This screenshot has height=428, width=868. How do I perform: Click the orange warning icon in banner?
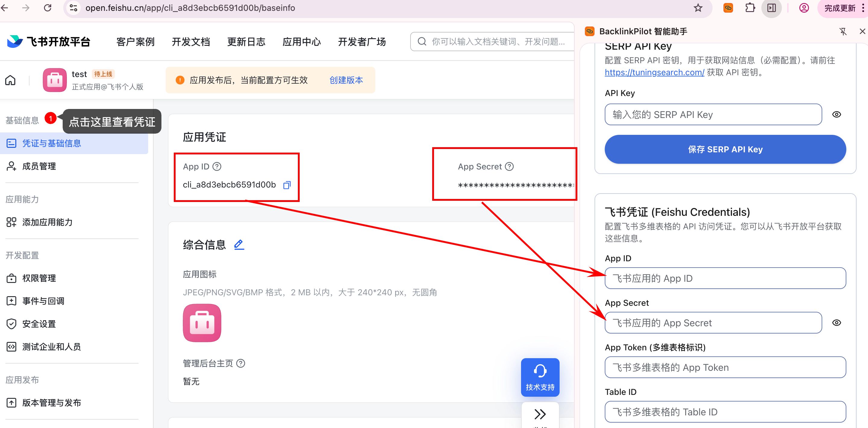(180, 80)
